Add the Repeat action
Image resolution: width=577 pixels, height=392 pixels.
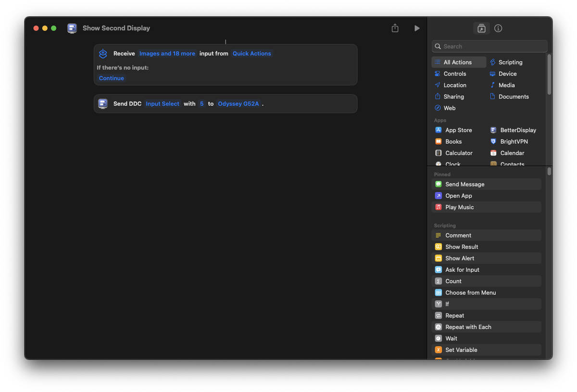coord(486,316)
